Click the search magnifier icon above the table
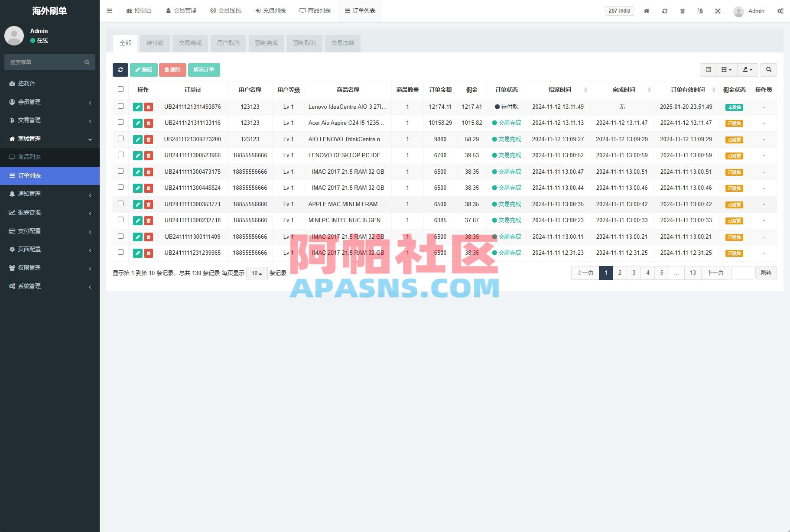Image resolution: width=790 pixels, height=532 pixels. [769, 69]
